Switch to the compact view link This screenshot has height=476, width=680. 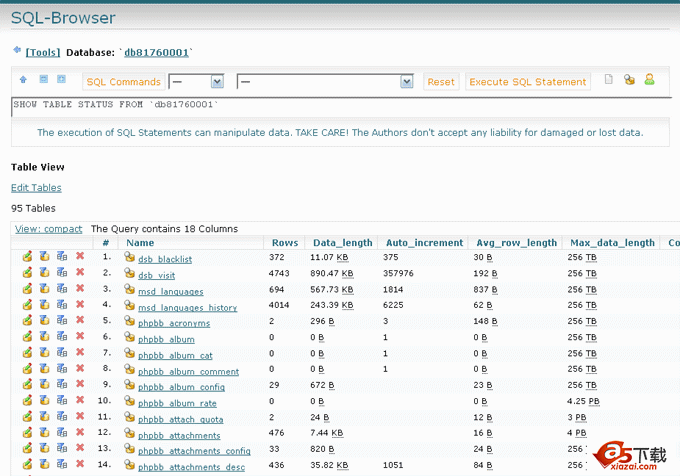tap(48, 229)
